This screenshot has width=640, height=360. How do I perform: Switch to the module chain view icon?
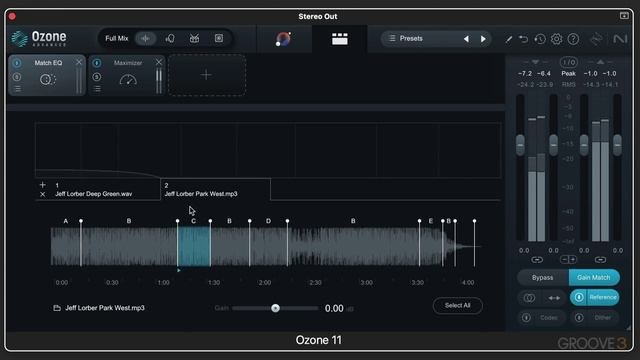[x=340, y=39]
